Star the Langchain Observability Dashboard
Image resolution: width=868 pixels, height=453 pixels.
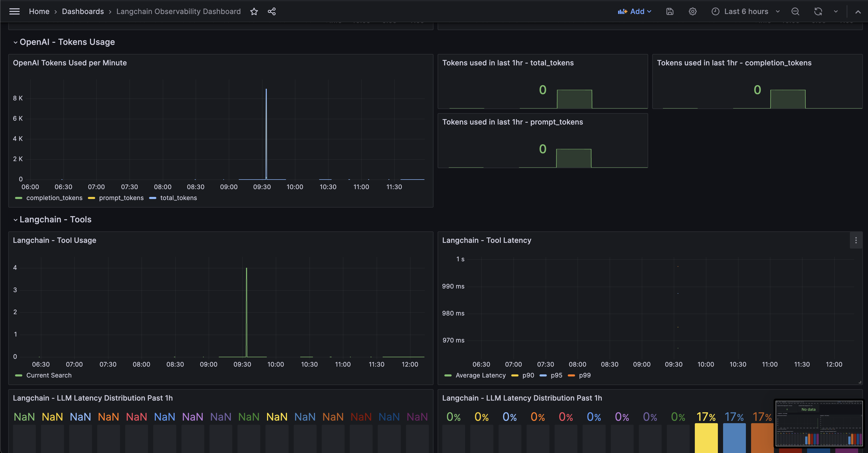pyautogui.click(x=254, y=11)
